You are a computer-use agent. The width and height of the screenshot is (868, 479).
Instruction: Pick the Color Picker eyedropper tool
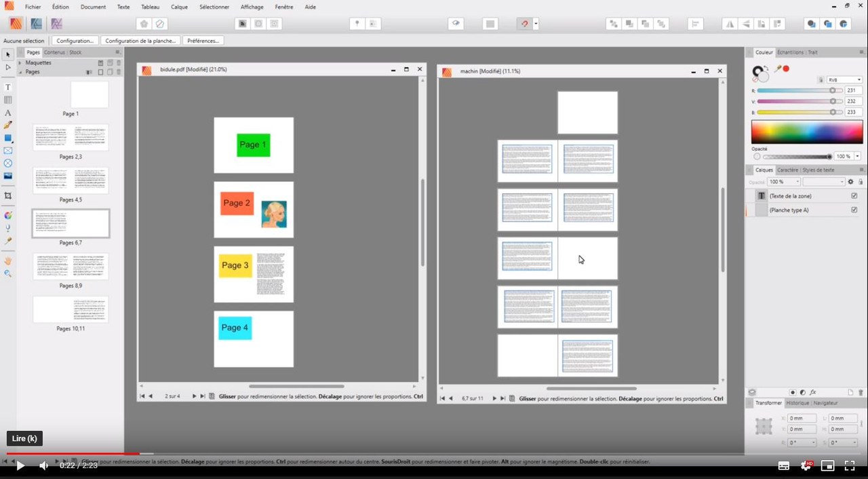(8, 240)
